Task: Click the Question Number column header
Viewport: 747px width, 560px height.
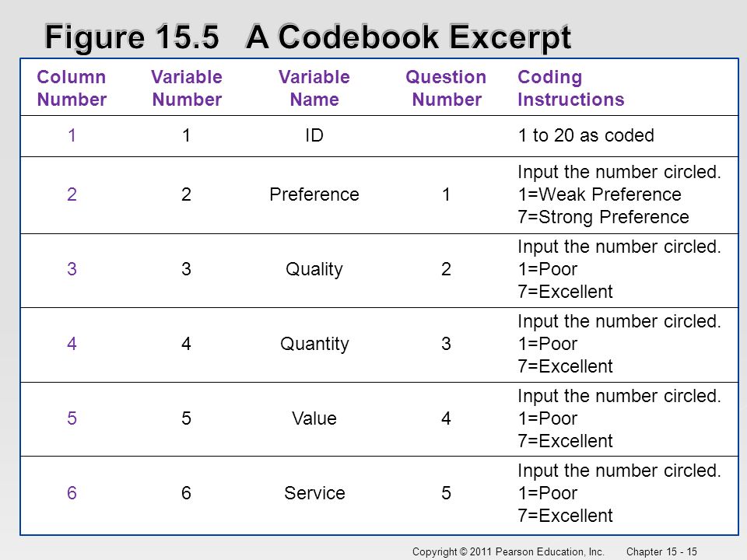Action: tap(446, 88)
